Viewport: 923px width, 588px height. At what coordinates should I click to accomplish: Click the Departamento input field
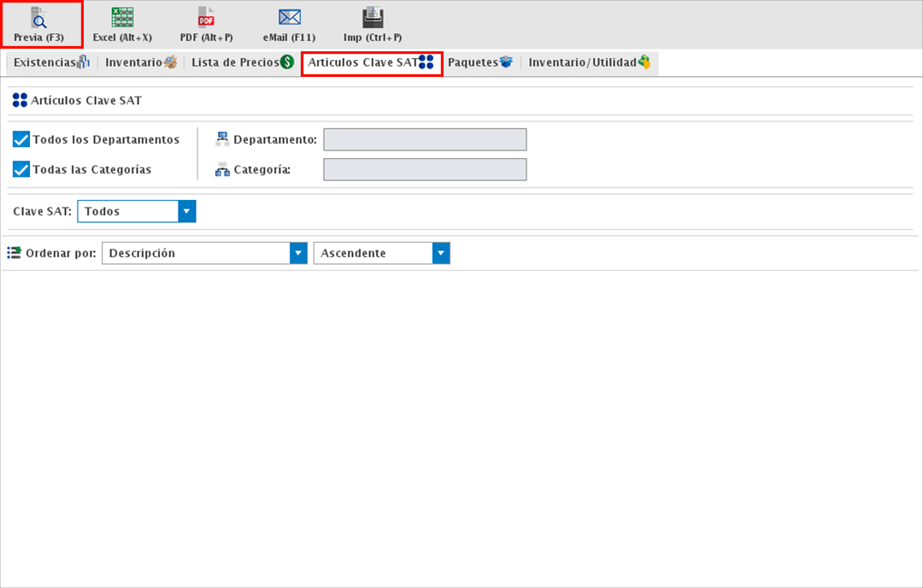(x=425, y=139)
